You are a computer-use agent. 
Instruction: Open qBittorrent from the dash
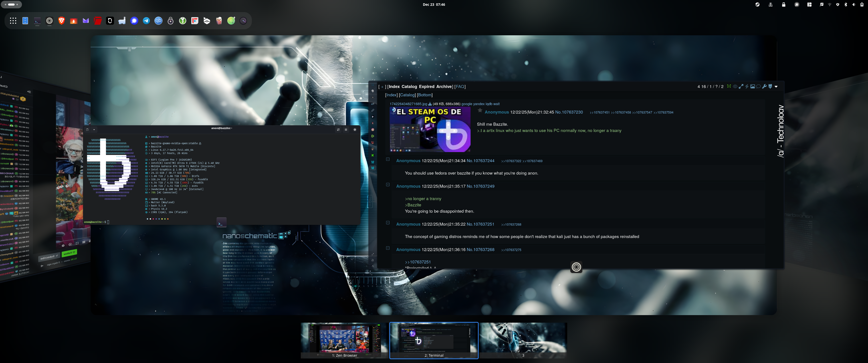coord(158,21)
